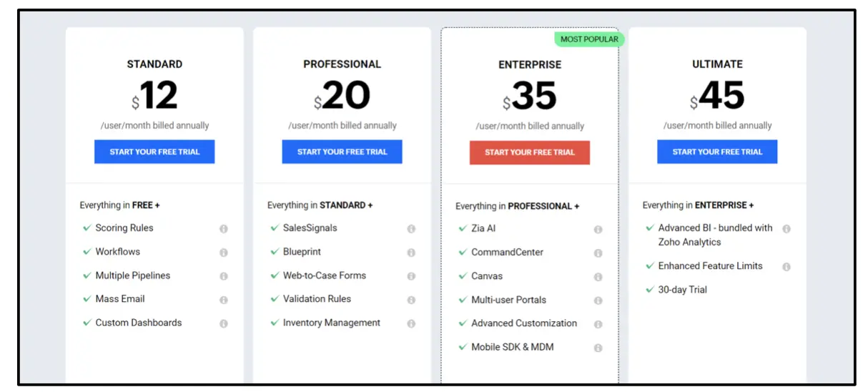868x392 pixels.
Task: Click info icon for Enhanced Feature Limits
Action: 786,267
